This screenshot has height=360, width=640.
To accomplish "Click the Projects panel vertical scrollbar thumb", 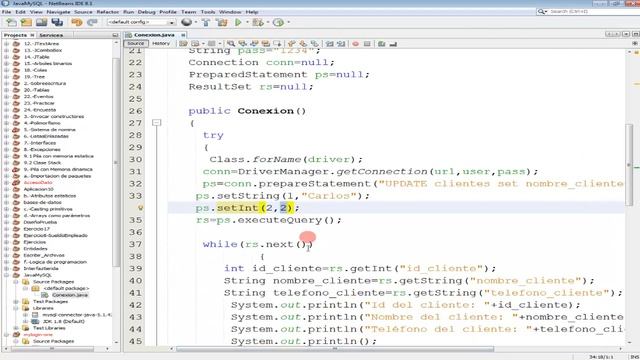I will click(x=116, y=162).
